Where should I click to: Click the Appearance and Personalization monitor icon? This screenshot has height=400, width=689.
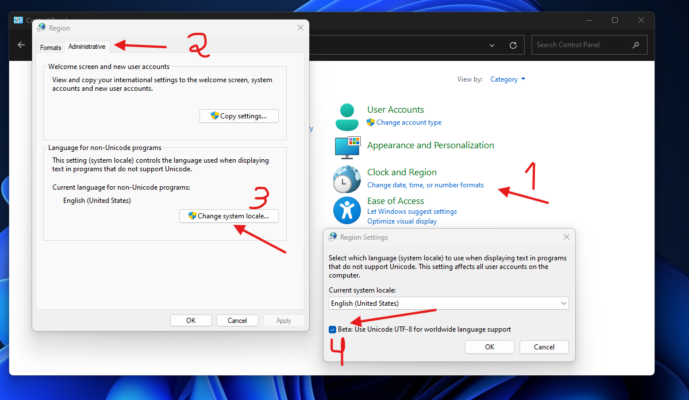point(347,147)
